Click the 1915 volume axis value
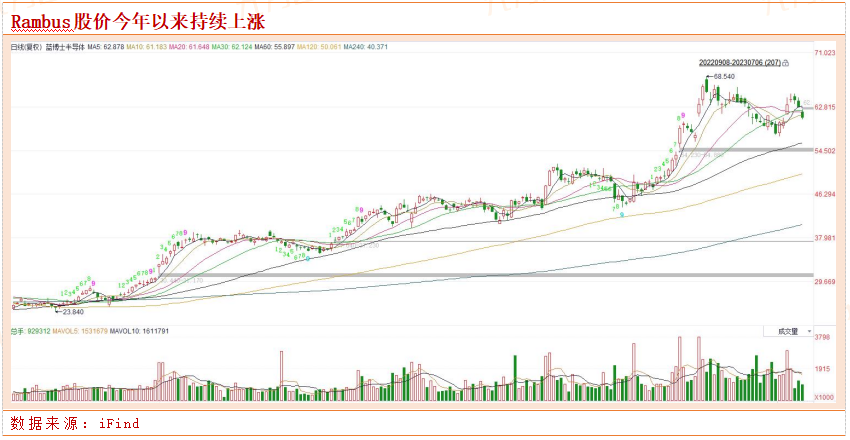This screenshot has height=440, width=850. (x=823, y=368)
